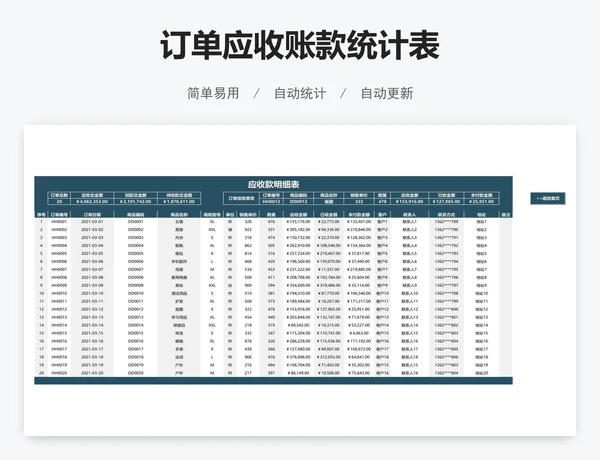Select order number cell HH0001
The image size is (600, 460).
59,222
